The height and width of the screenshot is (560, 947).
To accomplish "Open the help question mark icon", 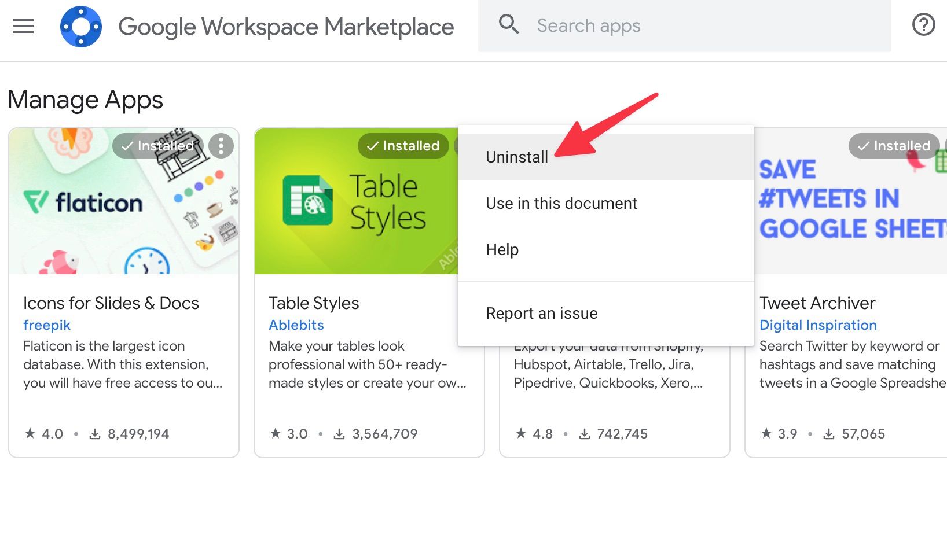I will point(923,25).
